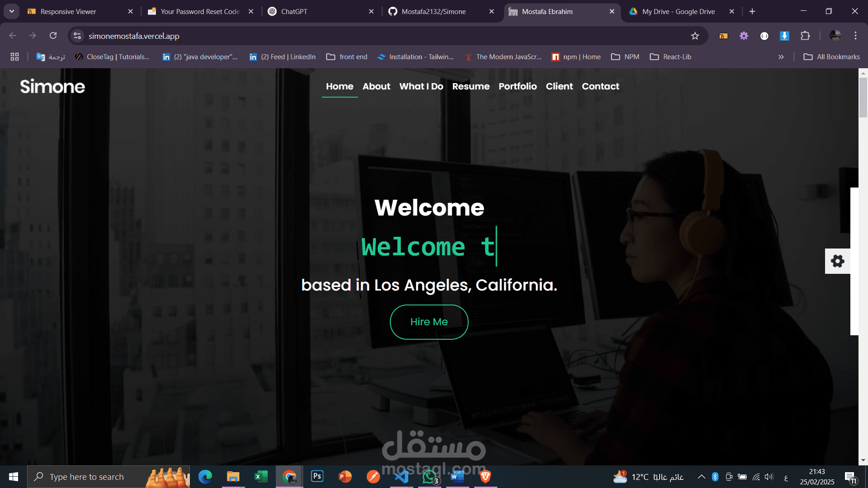Bookmark this page with star icon
Screen dimensions: 868x488
coord(695,36)
